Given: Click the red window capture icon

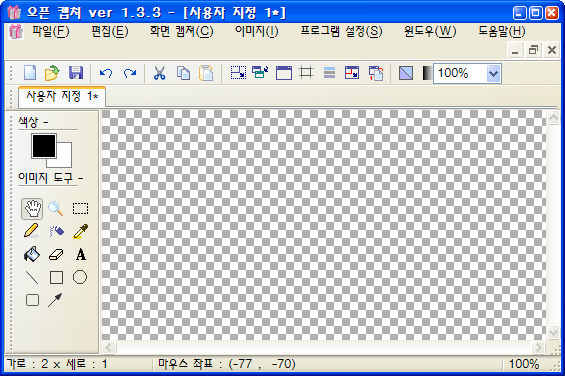Looking at the screenshot, I should coord(352,73).
